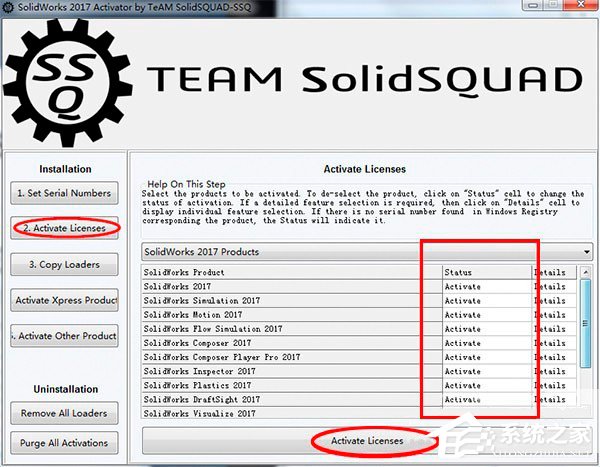Click the Set Serial Numbers button
The height and width of the screenshot is (467, 600).
(x=64, y=193)
